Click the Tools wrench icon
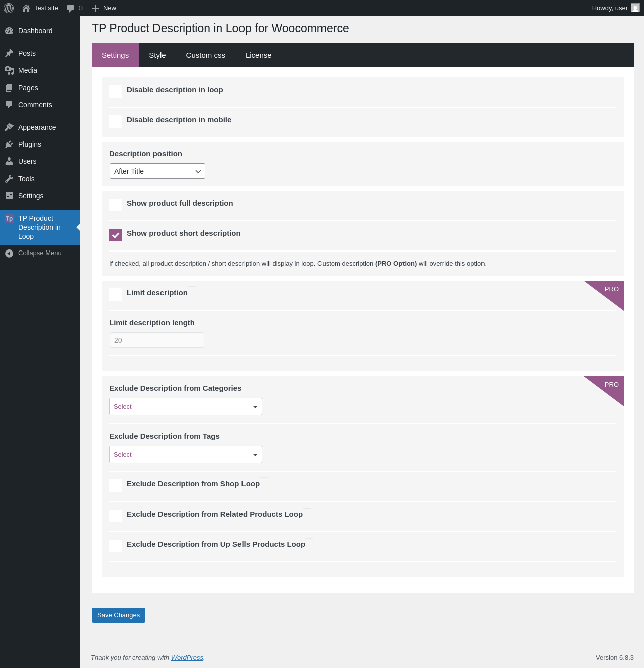The image size is (644, 668). click(9, 179)
